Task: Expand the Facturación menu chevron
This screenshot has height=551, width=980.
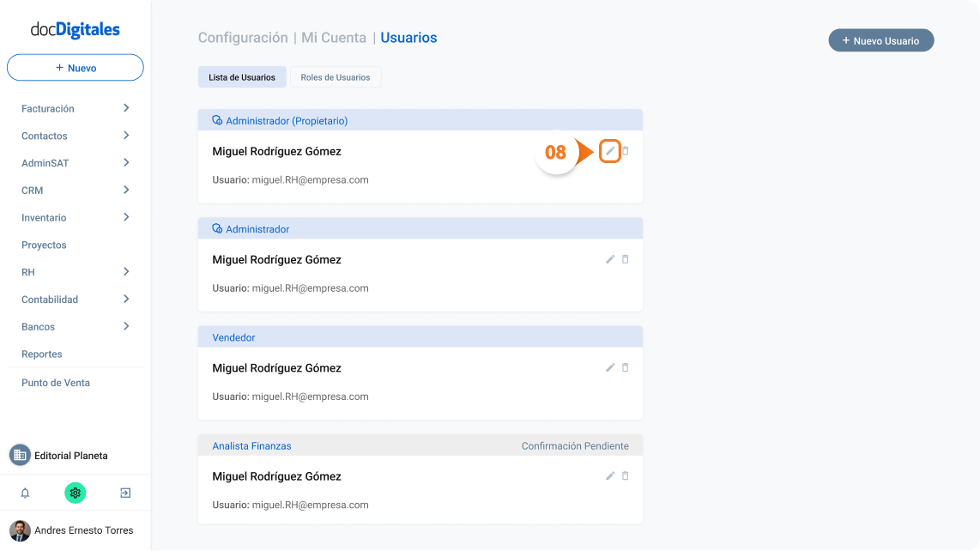Action: pyautogui.click(x=126, y=108)
